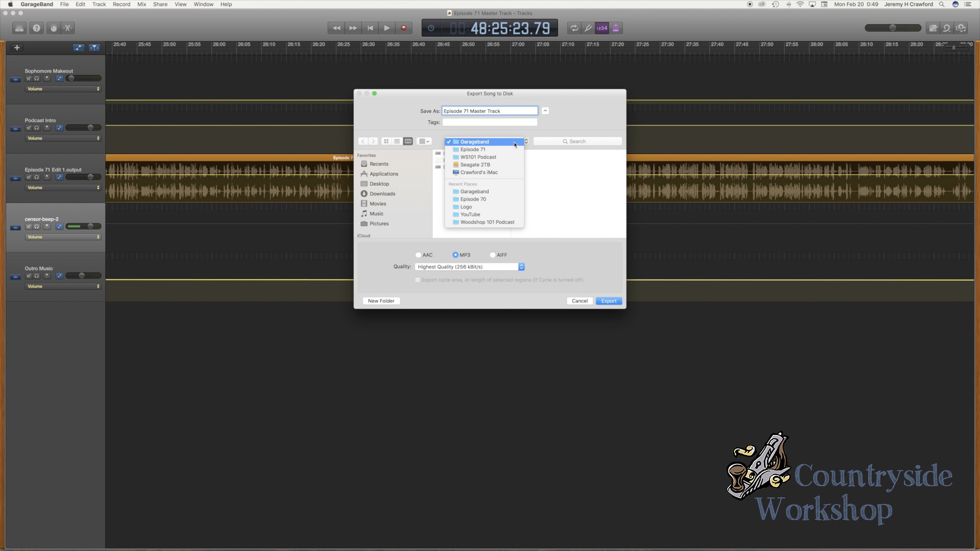This screenshot has height=551, width=980.
Task: Click the red Record button
Action: (x=404, y=28)
